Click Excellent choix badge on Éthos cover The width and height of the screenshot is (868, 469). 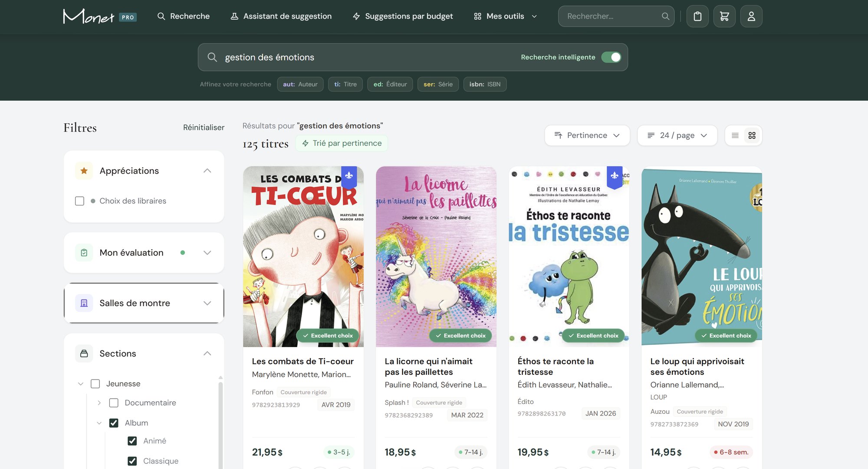[x=593, y=335]
